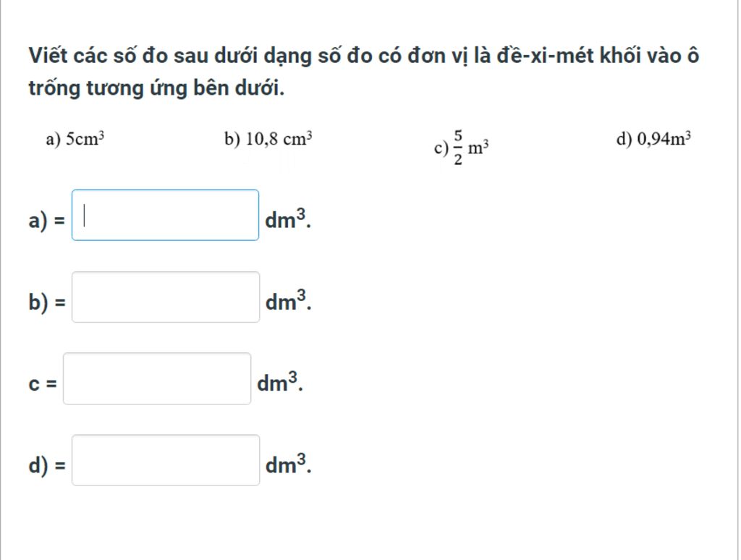Click the 'b) =' label
Screen dimensions: 741x560
click(46, 302)
